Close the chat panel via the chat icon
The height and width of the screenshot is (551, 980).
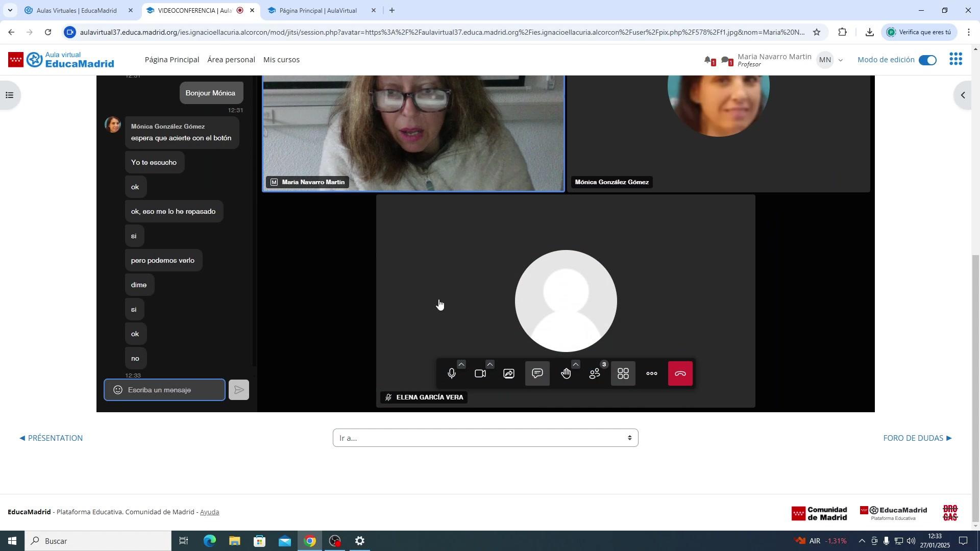coord(537,374)
